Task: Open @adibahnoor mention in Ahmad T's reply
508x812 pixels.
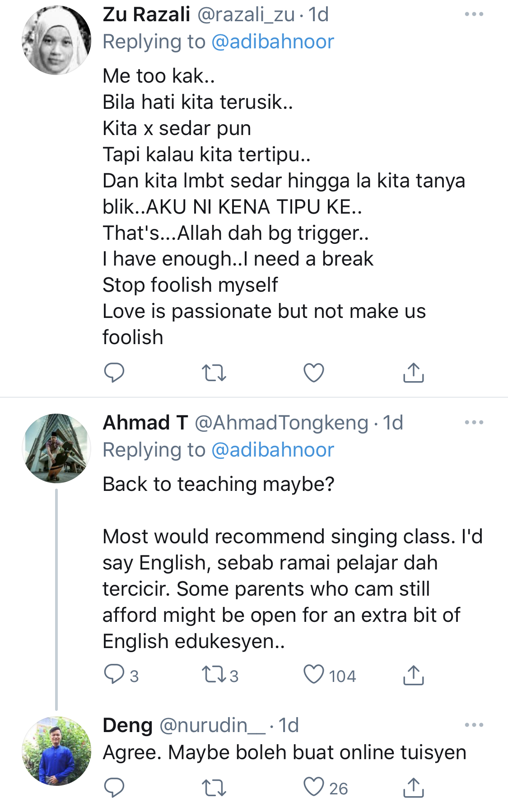Action: pos(272,450)
